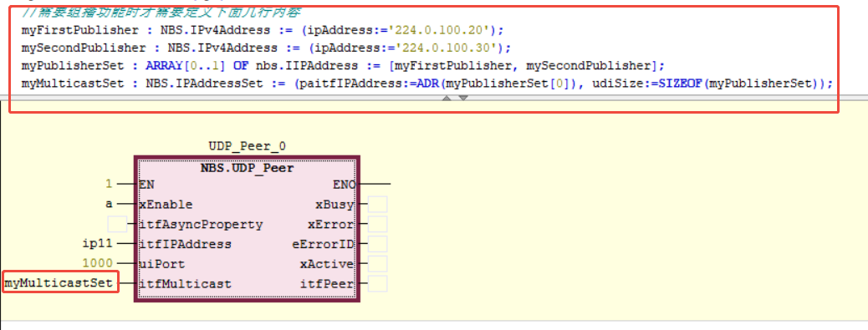
Task: Select the xError output pin label
Action: tap(331, 225)
